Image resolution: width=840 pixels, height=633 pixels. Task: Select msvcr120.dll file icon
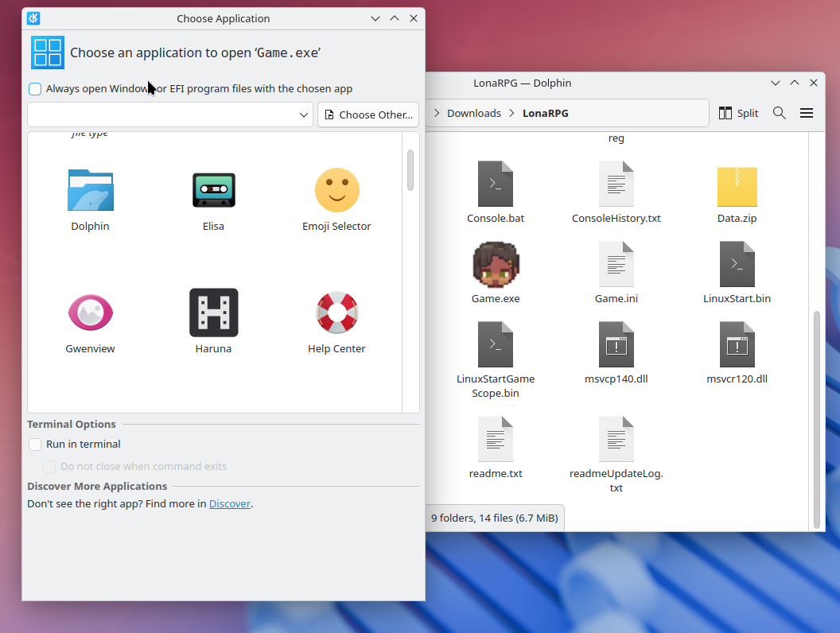pyautogui.click(x=737, y=344)
